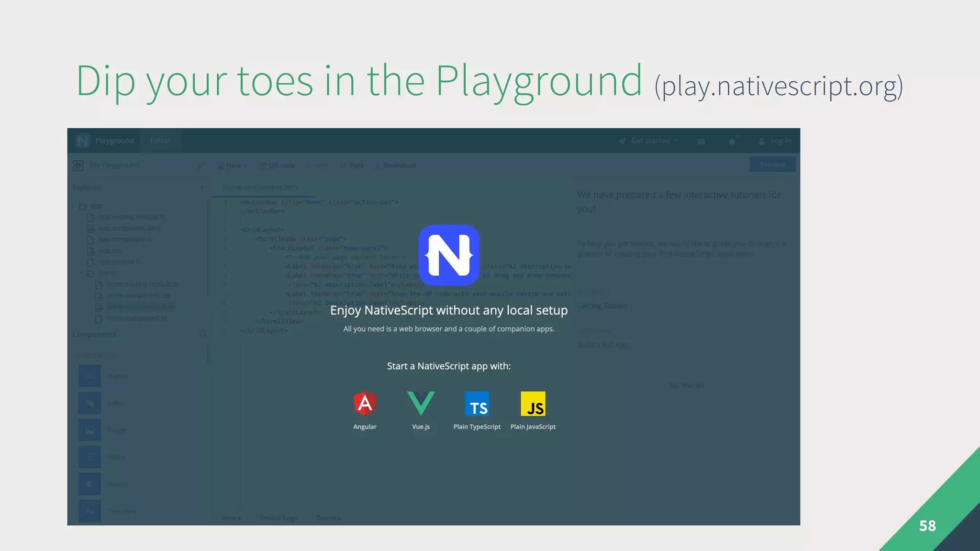Screen dimensions: 980x551
Task: Click line 1 ActionBar code in editor
Action: (319, 202)
